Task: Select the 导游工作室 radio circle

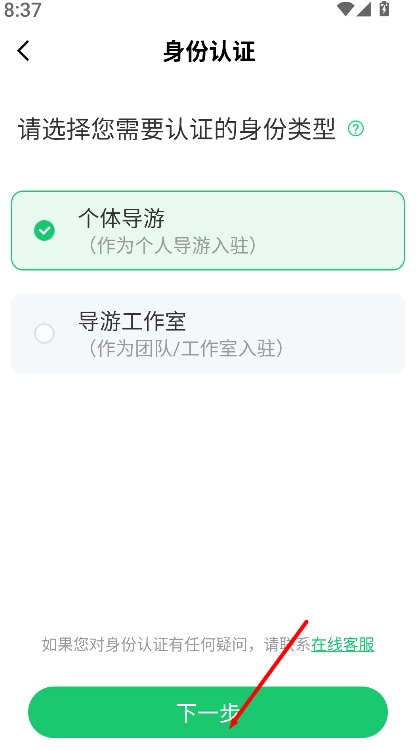Action: pos(44,333)
